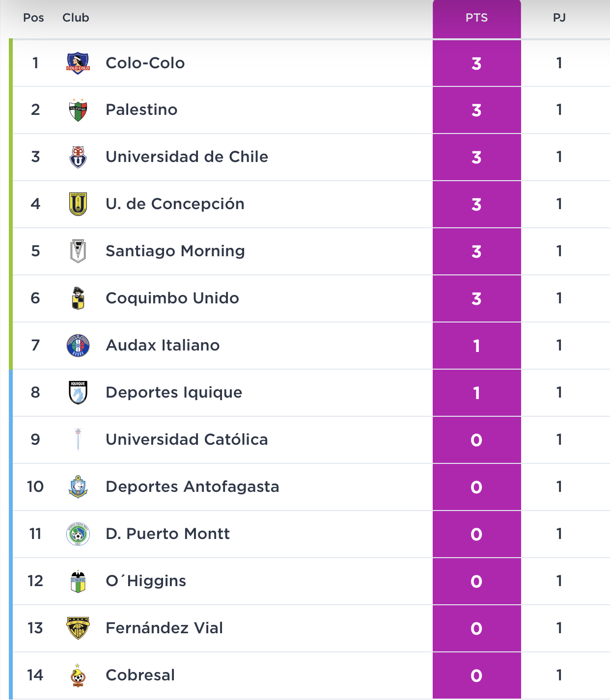
Task: Click the Club column header
Action: click(76, 18)
